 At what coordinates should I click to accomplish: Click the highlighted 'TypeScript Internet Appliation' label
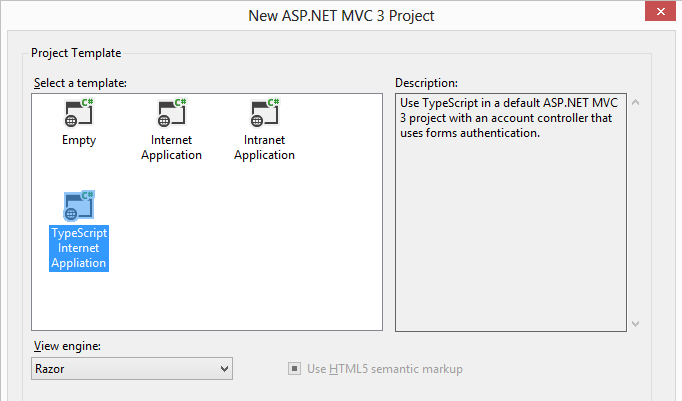(79, 248)
